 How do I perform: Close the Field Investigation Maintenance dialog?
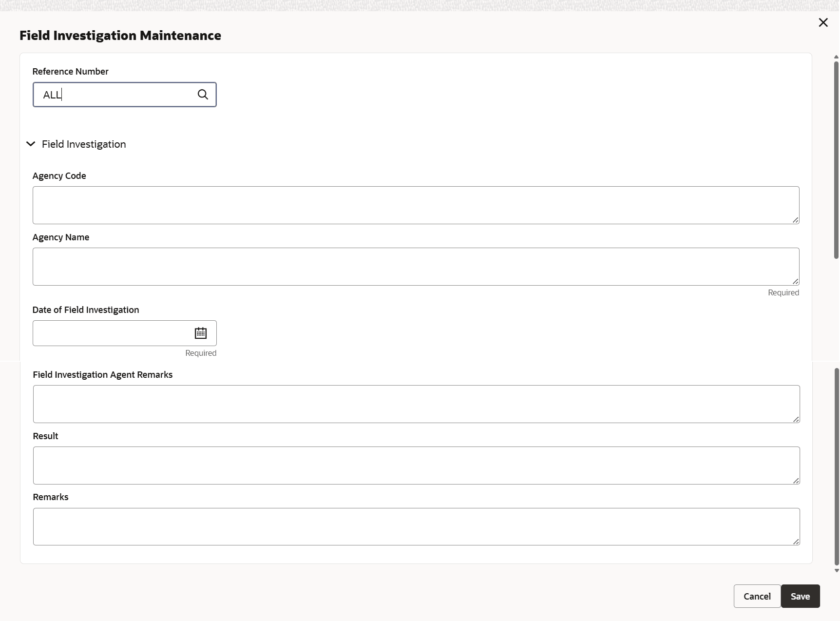(823, 22)
